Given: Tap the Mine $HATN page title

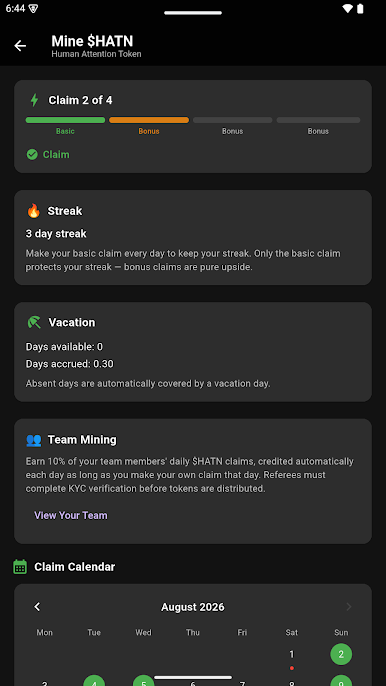Looking at the screenshot, I should point(92,41).
